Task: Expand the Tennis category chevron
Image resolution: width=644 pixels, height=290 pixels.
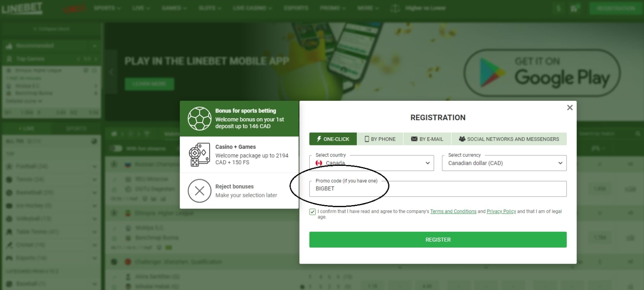Action: click(x=94, y=180)
